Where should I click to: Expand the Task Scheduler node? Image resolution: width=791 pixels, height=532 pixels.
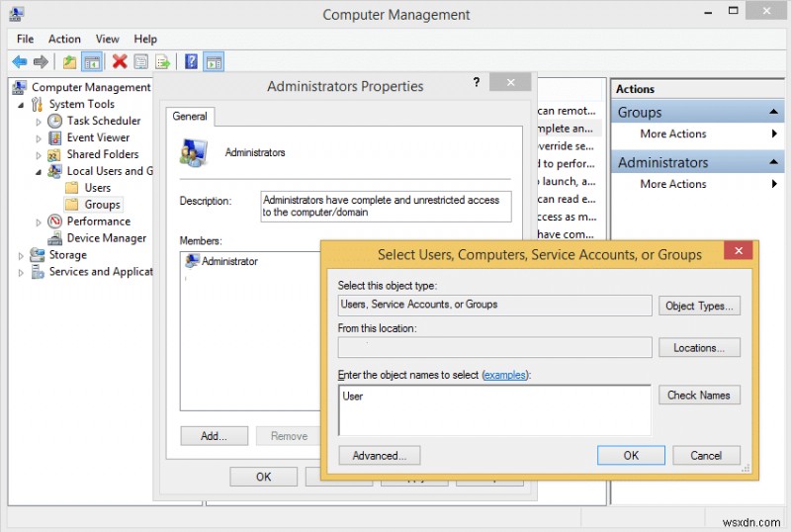(40, 121)
